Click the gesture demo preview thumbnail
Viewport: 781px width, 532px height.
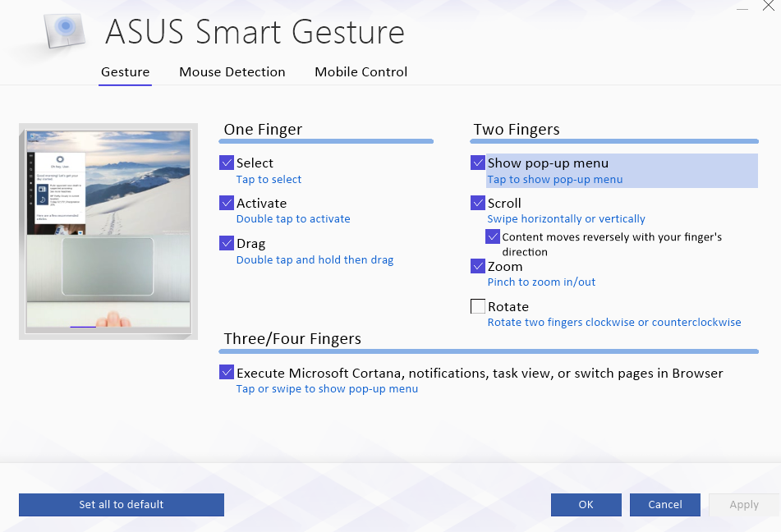tap(108, 232)
